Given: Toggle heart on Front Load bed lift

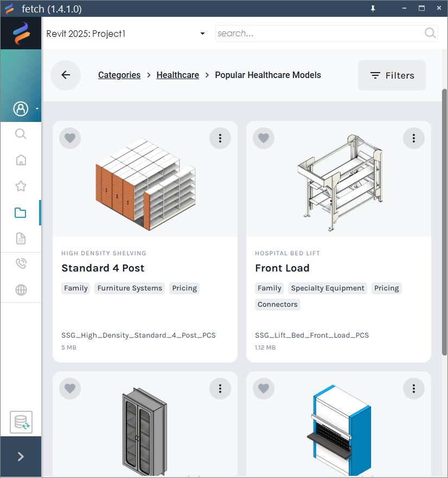Looking at the screenshot, I should 264,138.
